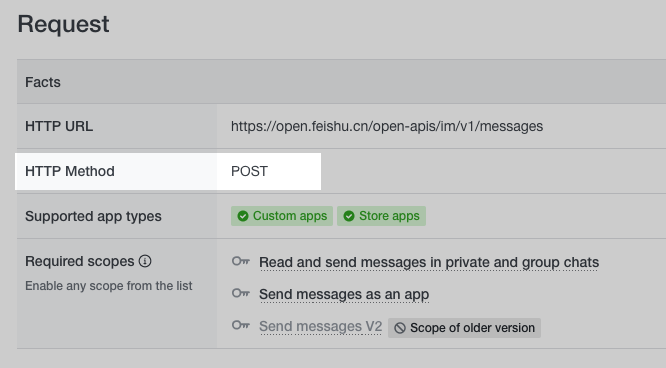Click the Store apps badge

pyautogui.click(x=381, y=216)
